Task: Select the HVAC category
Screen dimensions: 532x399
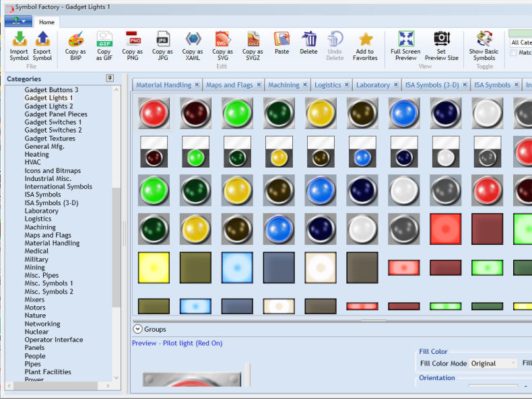Action: click(x=32, y=162)
